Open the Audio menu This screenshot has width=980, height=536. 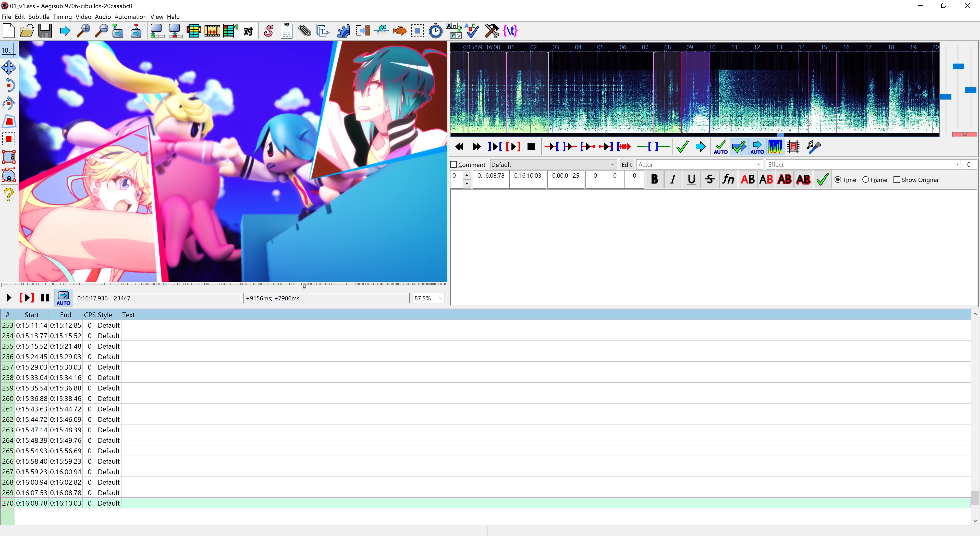click(103, 17)
